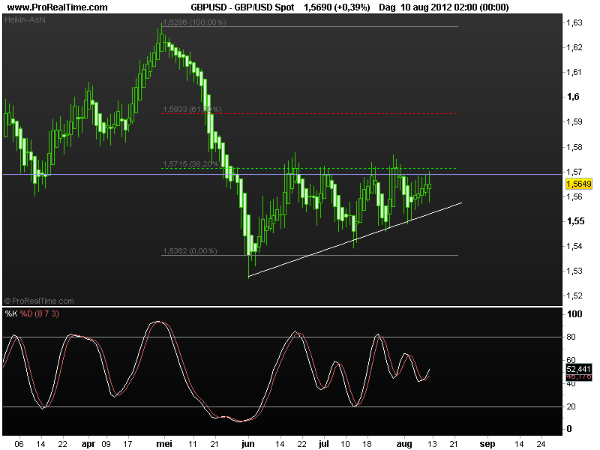Screen dimensions: 600x450
Task: Click the Dag timeframe label in header
Action: coord(388,7)
